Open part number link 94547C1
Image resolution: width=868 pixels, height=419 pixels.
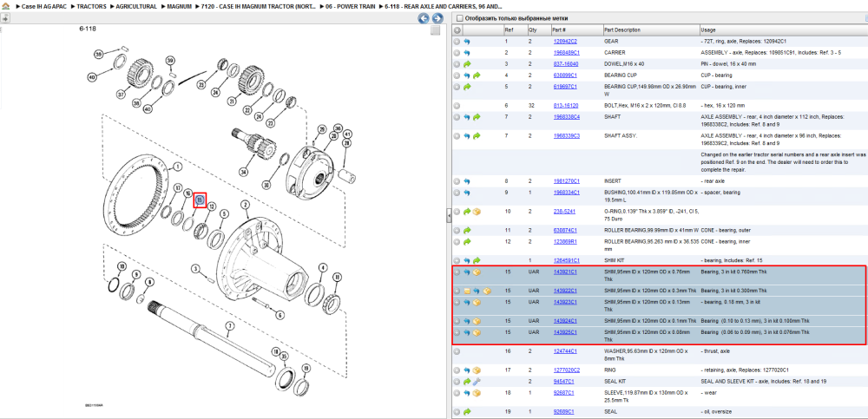click(563, 382)
